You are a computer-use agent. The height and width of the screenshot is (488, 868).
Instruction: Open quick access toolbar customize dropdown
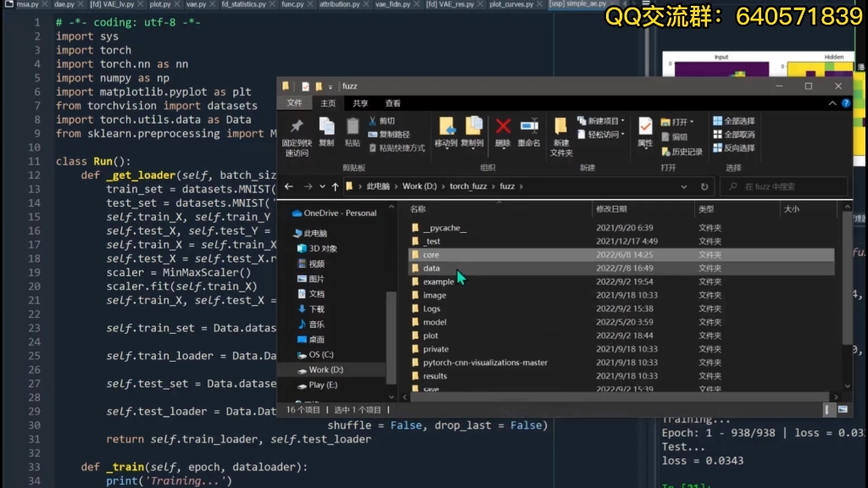coord(331,87)
